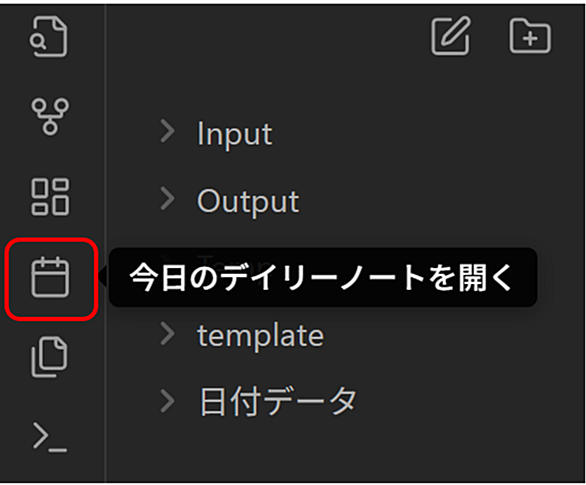Viewport: 586px width, 485px height.
Task: Create a new note with pencil icon
Action: click(x=451, y=35)
